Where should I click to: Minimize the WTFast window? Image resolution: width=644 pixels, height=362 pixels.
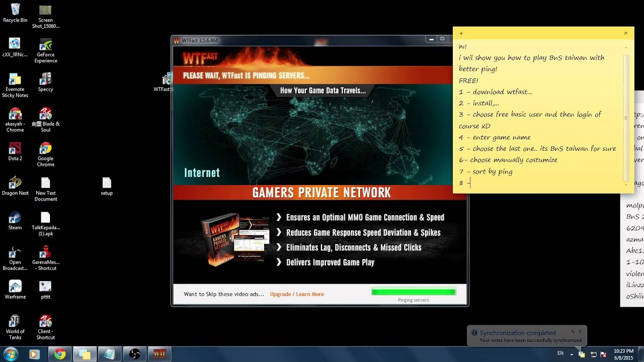pos(431,39)
